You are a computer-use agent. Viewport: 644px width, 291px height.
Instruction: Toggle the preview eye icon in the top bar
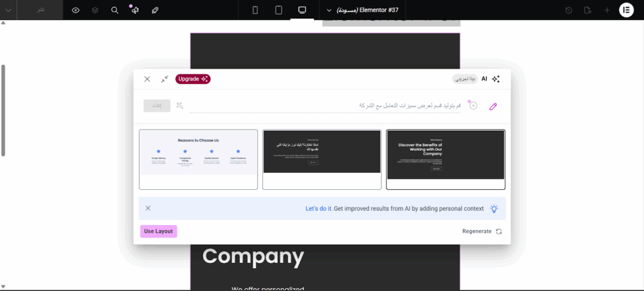point(75,10)
